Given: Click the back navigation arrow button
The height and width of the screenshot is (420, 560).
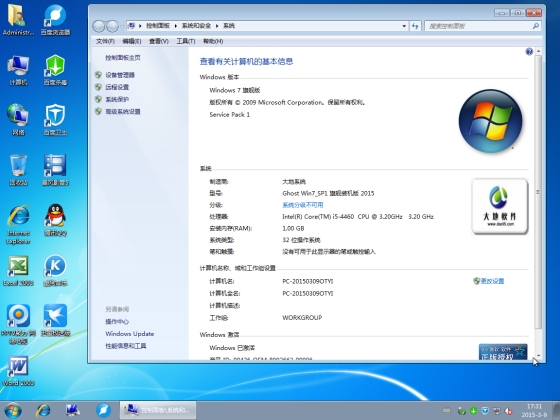Looking at the screenshot, I should click(x=99, y=26).
